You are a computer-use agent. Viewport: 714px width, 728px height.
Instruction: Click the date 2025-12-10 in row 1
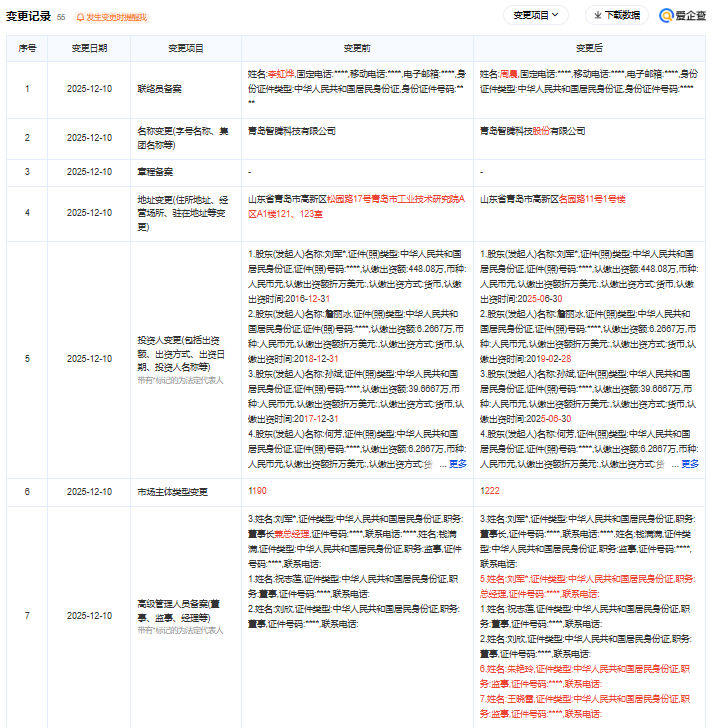pos(89,89)
